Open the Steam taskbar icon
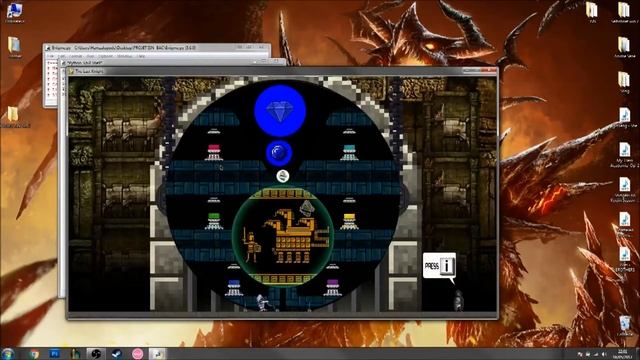640x360 pixels. 117,354
